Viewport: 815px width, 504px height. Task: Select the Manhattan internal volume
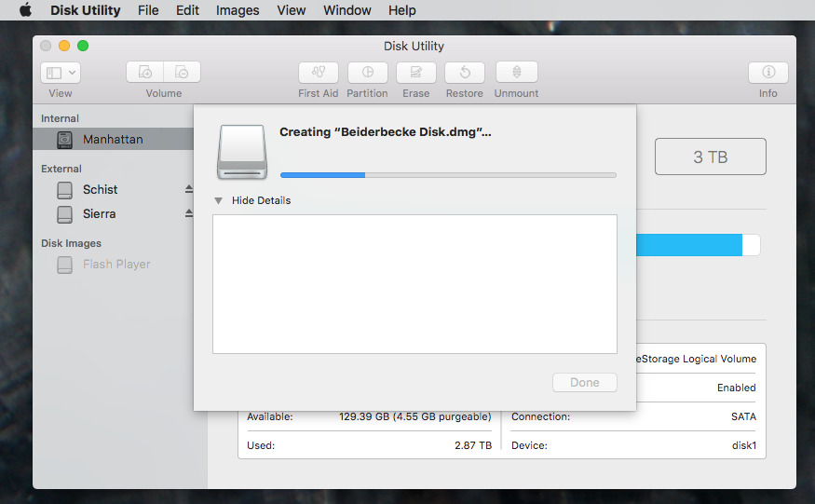[x=114, y=140]
